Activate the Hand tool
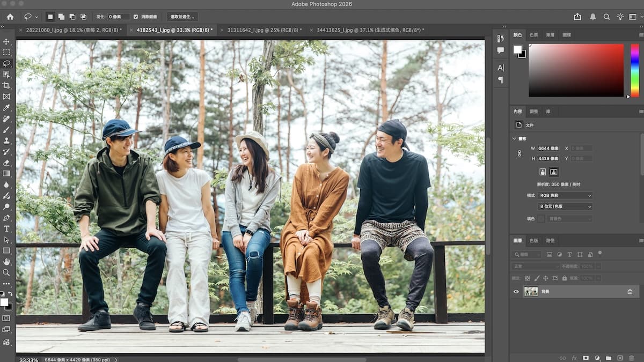The image size is (644, 362). click(6, 262)
